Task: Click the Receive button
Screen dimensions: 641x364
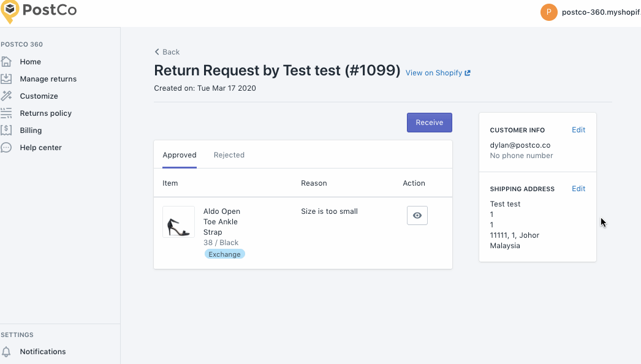Action: pyautogui.click(x=429, y=123)
